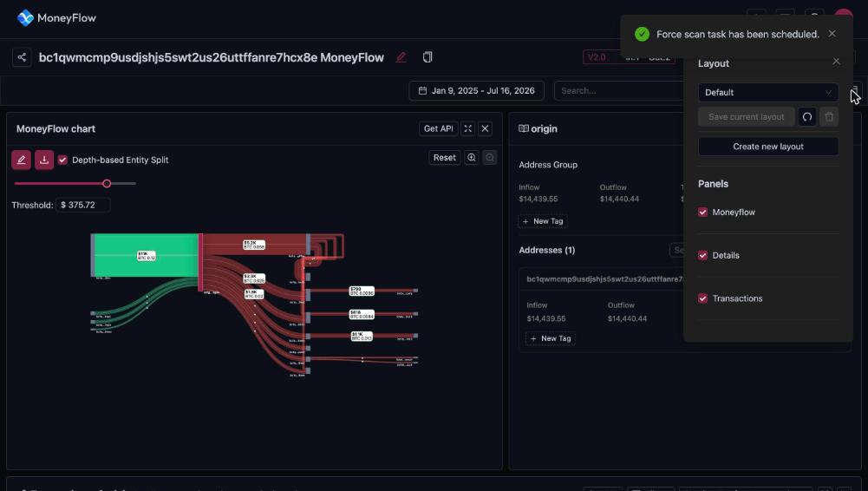This screenshot has width=868, height=491.
Task: Edit the MoneyFlow title with pencil icon
Action: pyautogui.click(x=401, y=57)
